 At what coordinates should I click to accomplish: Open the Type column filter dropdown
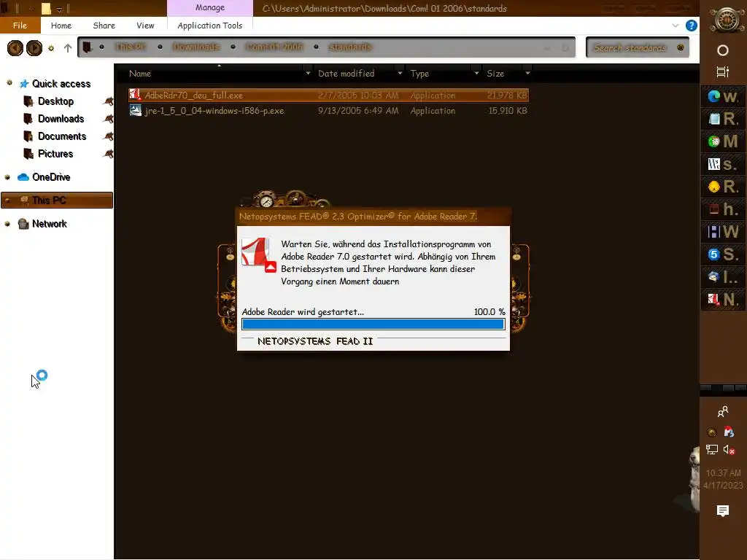(x=476, y=74)
